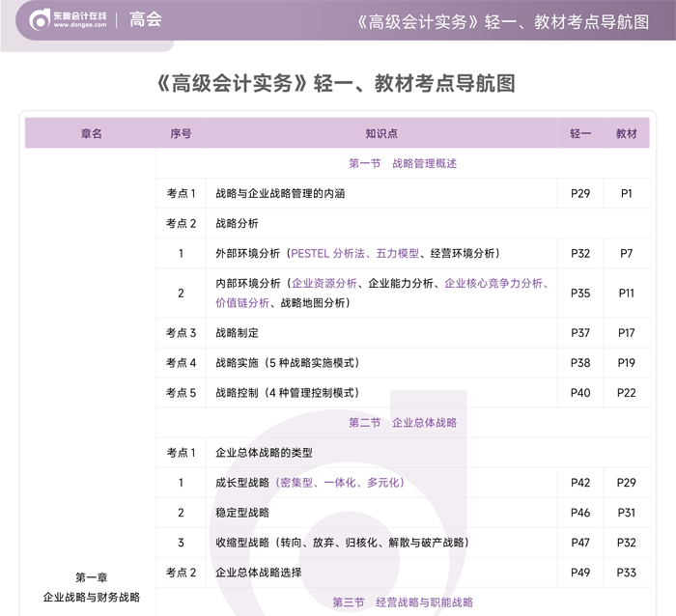Click the purple text 企业核心竞争力分析
The width and height of the screenshot is (676, 616).
pos(493,283)
